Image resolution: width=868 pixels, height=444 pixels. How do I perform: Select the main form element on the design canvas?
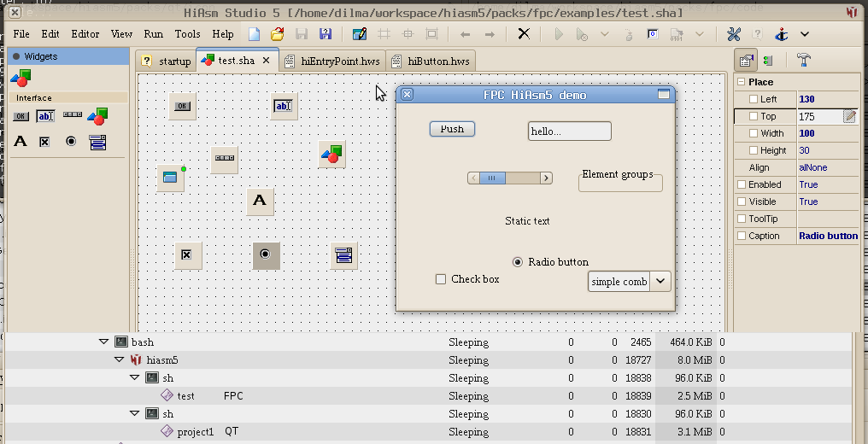[x=170, y=178]
